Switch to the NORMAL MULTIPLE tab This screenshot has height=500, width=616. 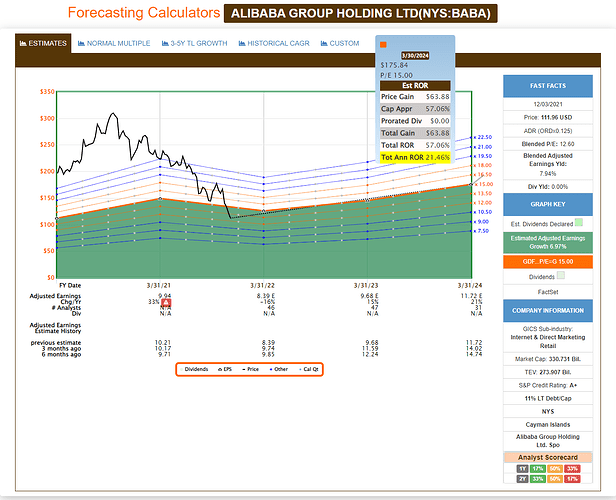tap(114, 43)
